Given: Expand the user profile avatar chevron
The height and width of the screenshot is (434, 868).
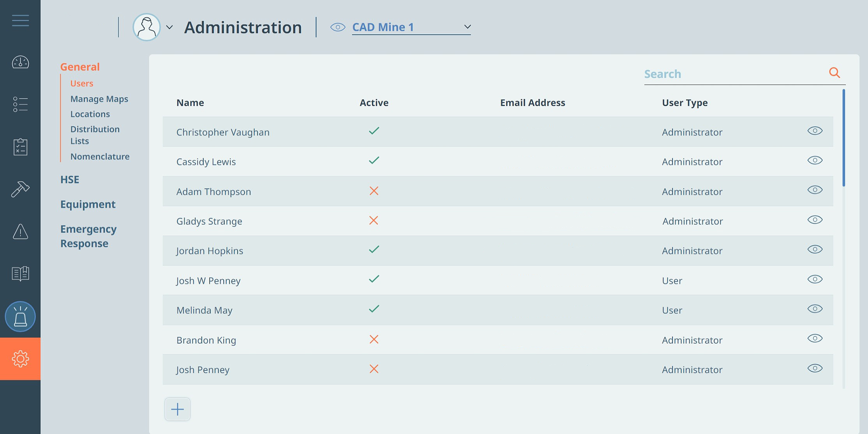Looking at the screenshot, I should 169,27.
